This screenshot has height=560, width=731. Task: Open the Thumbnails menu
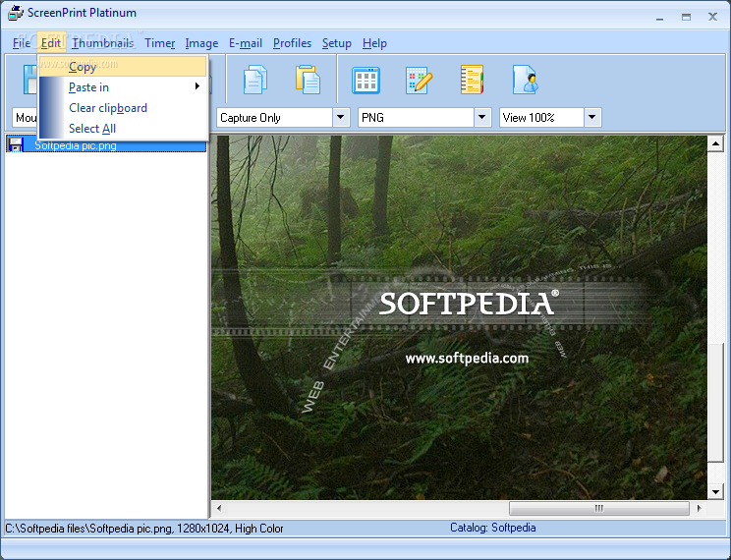coord(103,43)
